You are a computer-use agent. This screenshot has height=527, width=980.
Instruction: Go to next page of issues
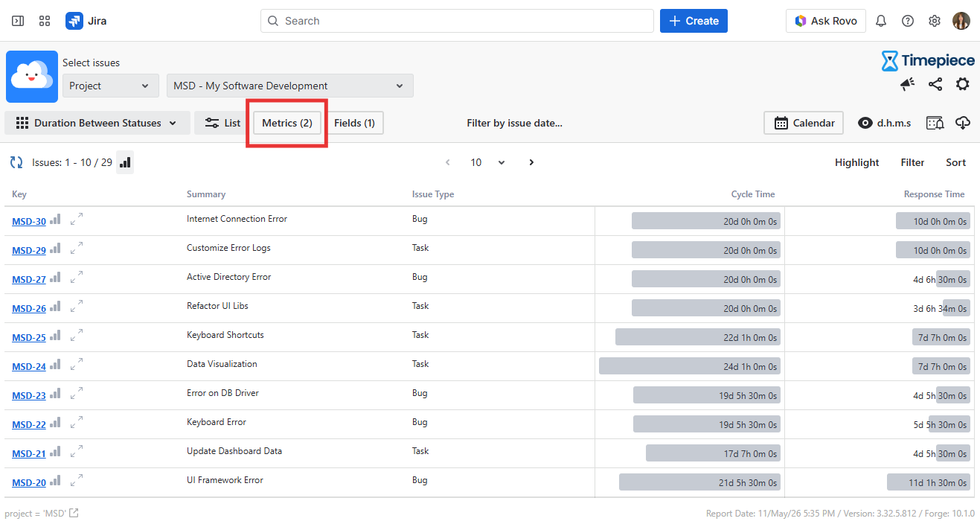click(x=531, y=162)
